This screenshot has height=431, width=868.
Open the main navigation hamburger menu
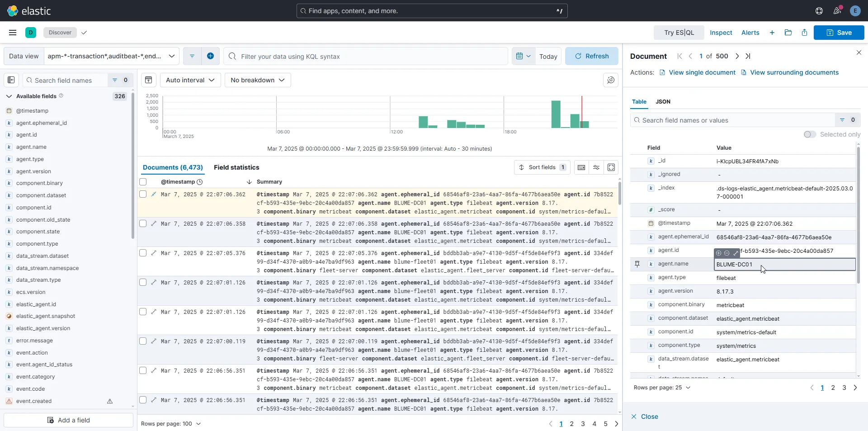pyautogui.click(x=13, y=33)
